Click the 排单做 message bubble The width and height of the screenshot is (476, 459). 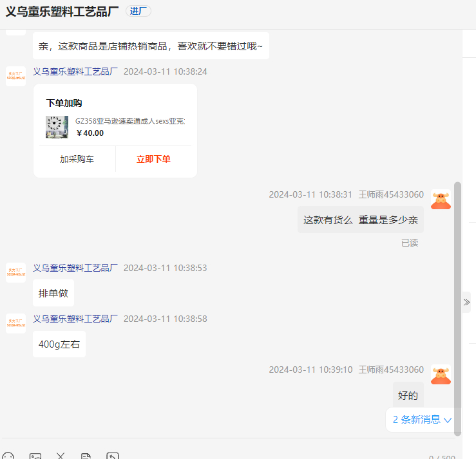click(x=53, y=294)
